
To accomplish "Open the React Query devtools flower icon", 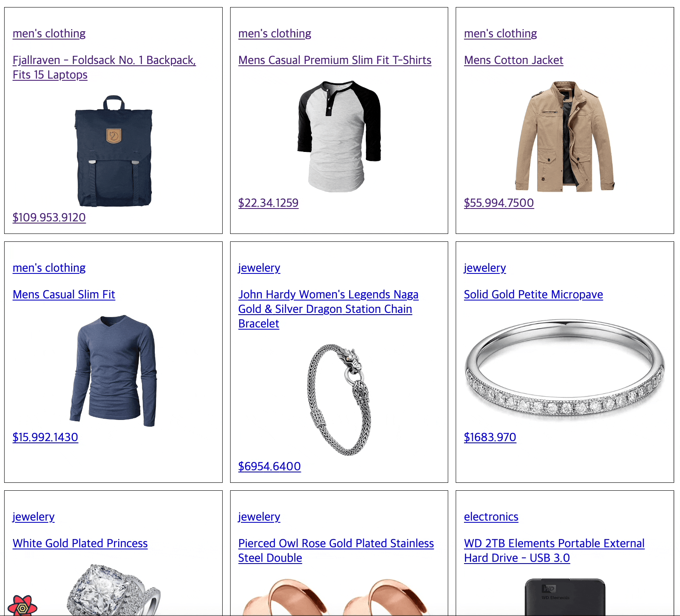I will tap(22, 606).
